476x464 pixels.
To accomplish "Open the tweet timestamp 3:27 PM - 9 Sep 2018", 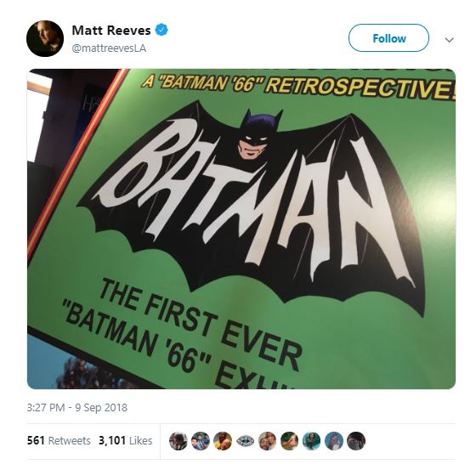I will [x=77, y=407].
